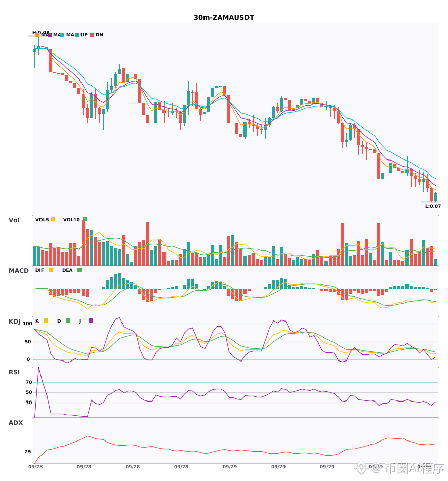Click the green DEA legend swatch

pos(79,270)
